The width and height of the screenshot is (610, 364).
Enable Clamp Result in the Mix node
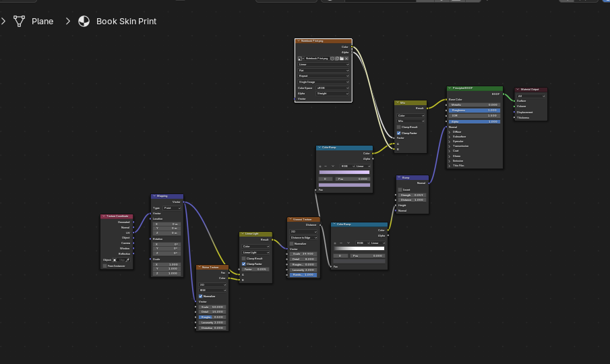click(398, 127)
